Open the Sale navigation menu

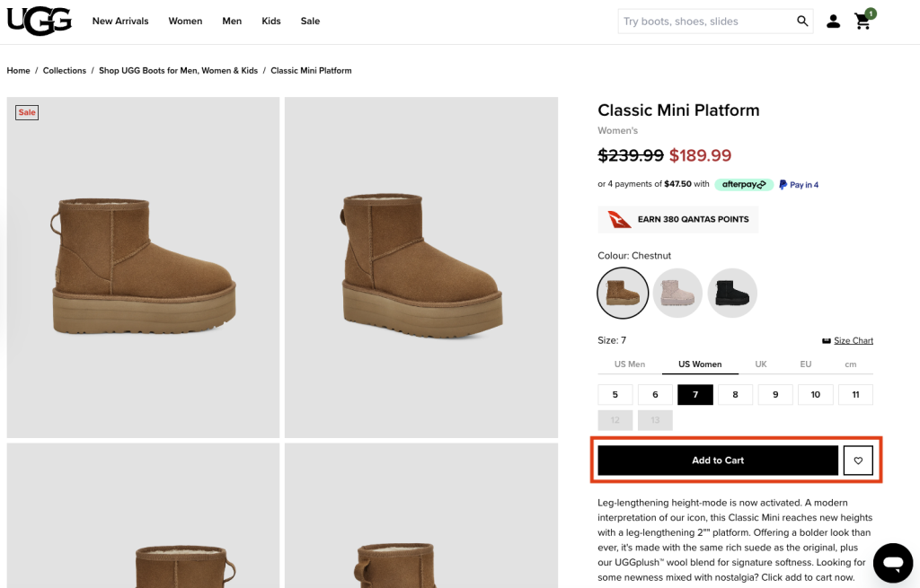click(x=310, y=22)
